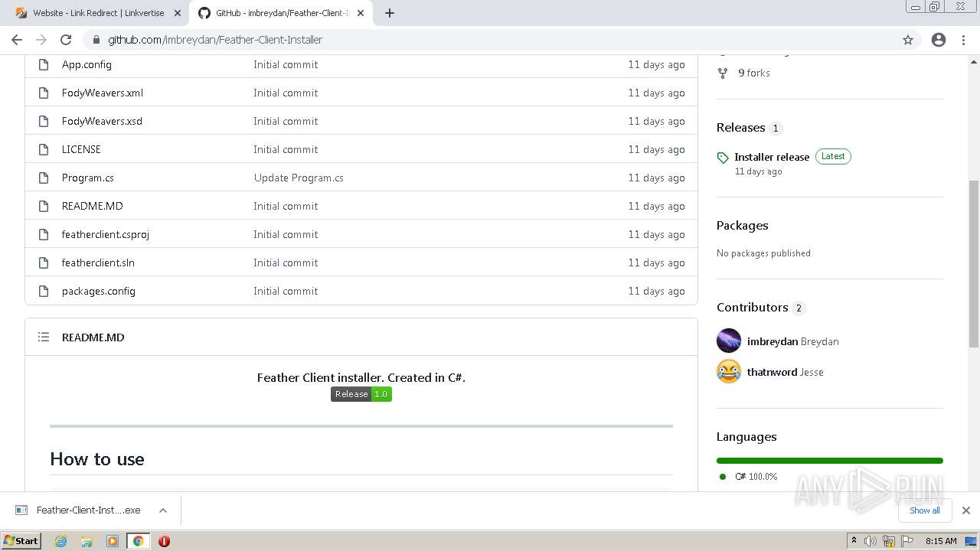Open the Installer release link
980x551 pixels.
pos(772,157)
